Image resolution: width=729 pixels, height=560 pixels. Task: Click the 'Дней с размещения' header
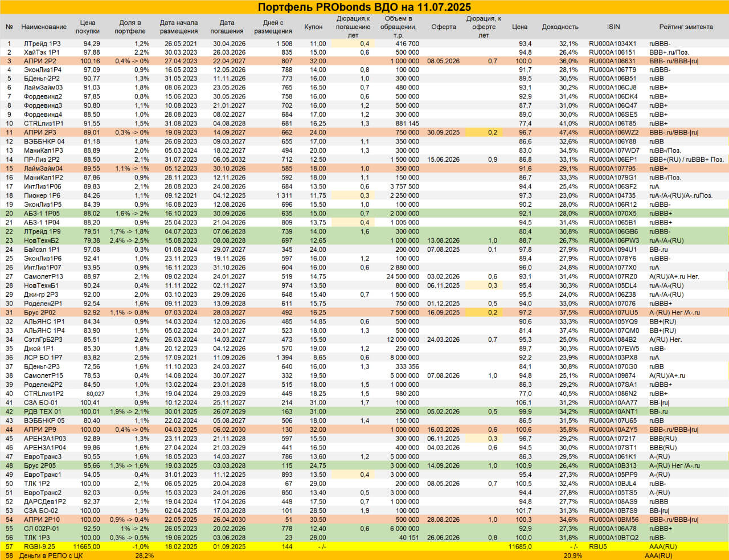coord(273,27)
